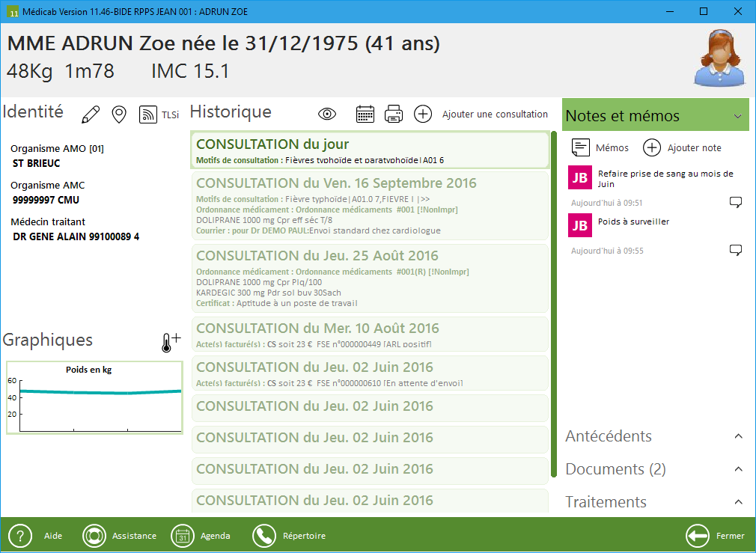
Task: Expand the Traitements section
Action: pyautogui.click(x=738, y=502)
